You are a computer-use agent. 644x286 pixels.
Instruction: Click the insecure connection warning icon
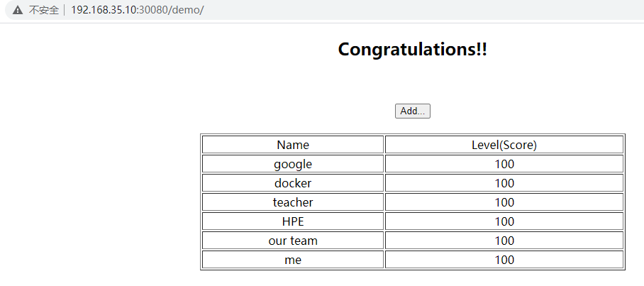click(18, 11)
